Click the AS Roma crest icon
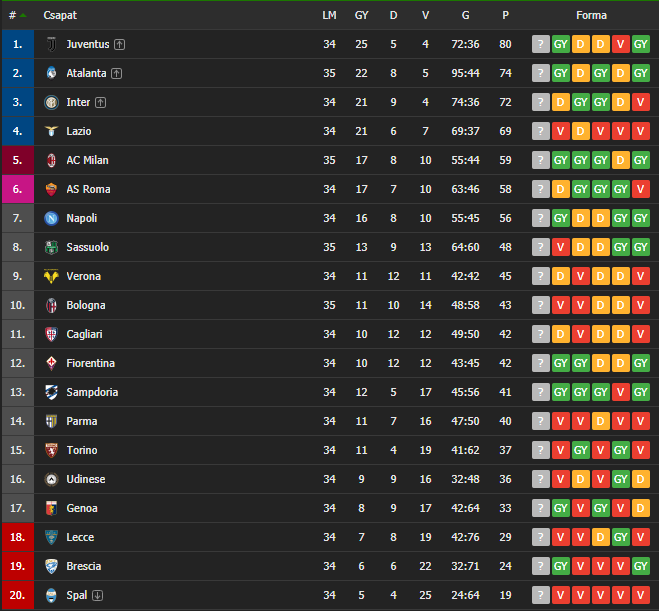This screenshot has height=611, width=659. pos(51,189)
